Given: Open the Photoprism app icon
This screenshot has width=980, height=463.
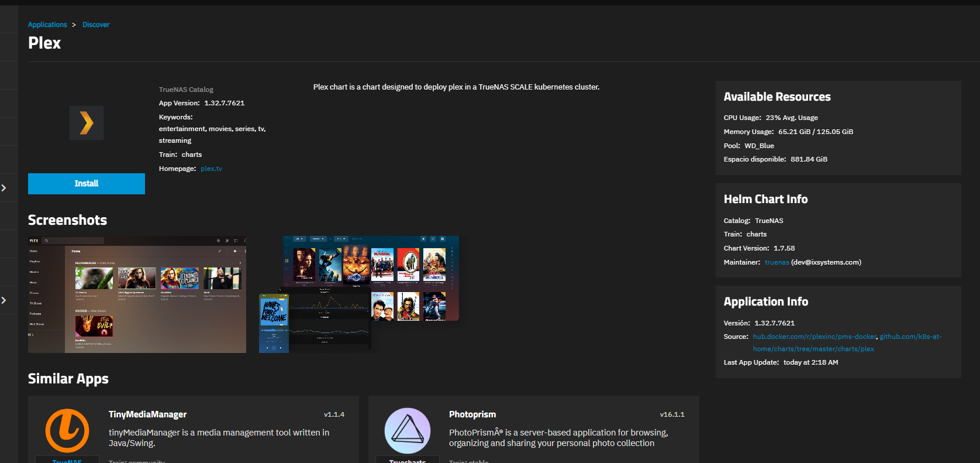Looking at the screenshot, I should [408, 431].
